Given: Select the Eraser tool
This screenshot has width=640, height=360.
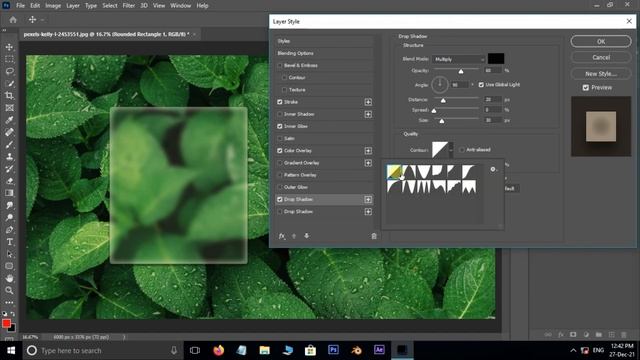Looking at the screenshot, I should (x=9, y=181).
